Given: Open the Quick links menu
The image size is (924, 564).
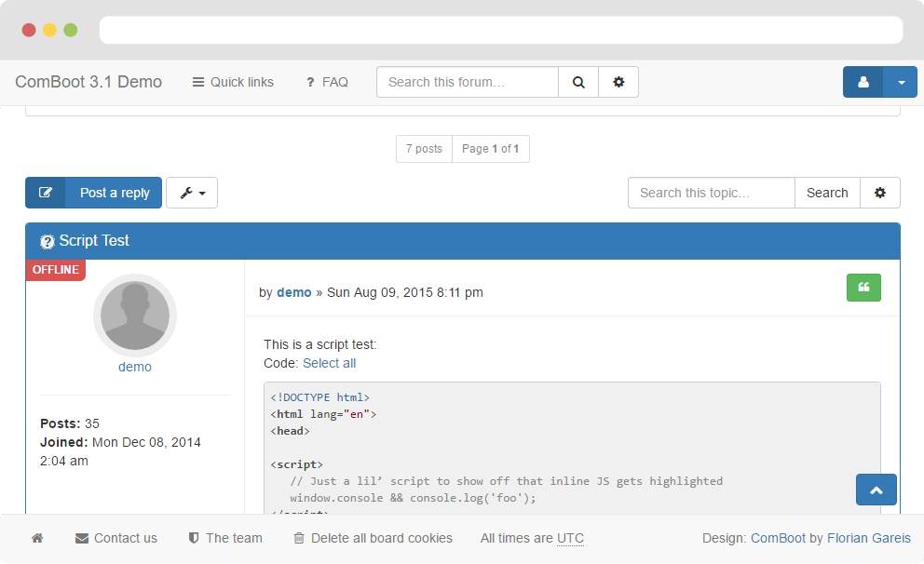Looking at the screenshot, I should point(234,82).
